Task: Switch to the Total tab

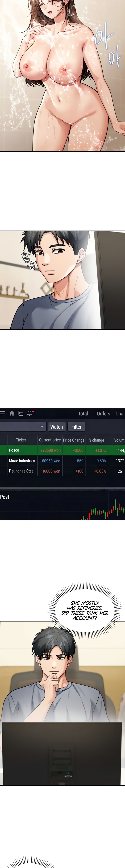Action: click(83, 414)
